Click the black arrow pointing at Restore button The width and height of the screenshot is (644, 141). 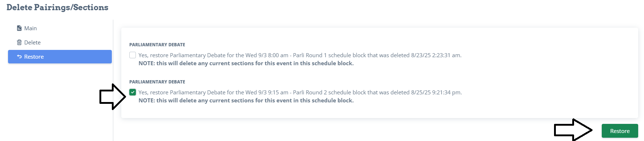pos(573,130)
